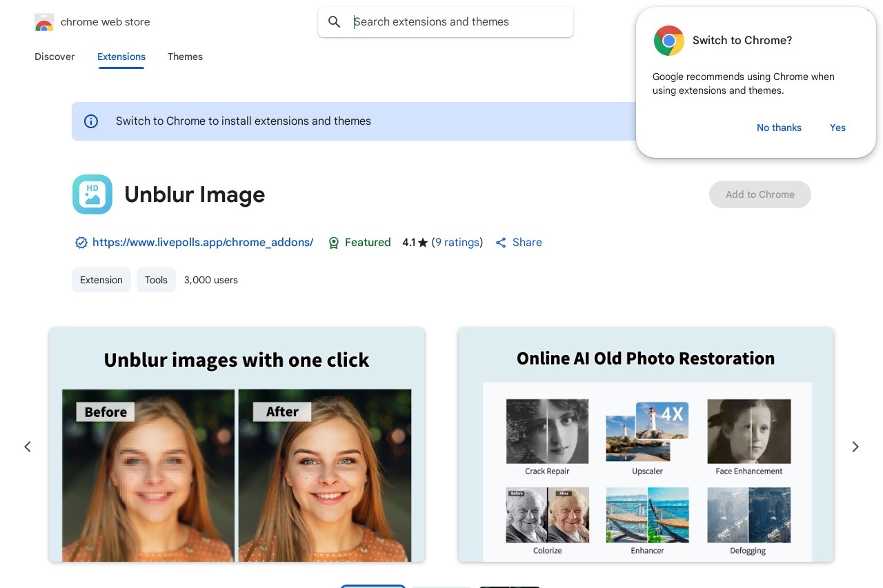883x588 pixels.
Task: Open the livepolls.app chrome_addons link
Action: tap(203, 243)
